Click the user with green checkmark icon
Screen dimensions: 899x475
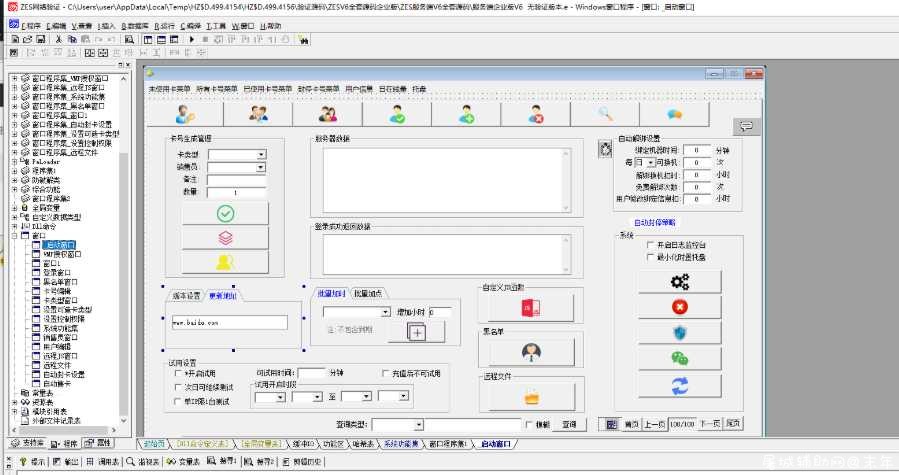point(397,114)
